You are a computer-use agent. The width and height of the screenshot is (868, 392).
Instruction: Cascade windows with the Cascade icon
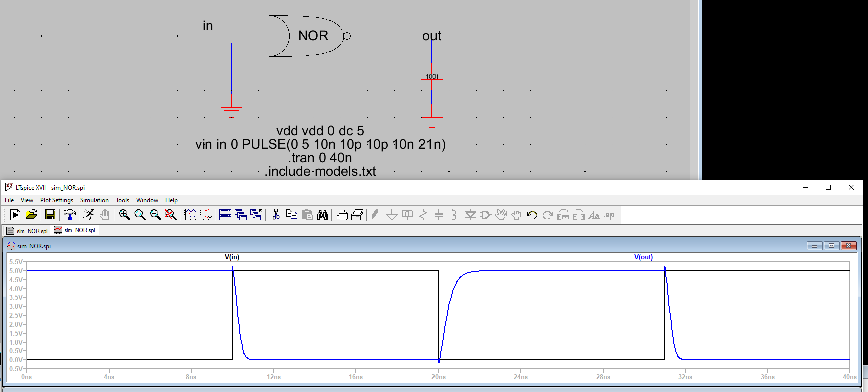click(x=241, y=215)
